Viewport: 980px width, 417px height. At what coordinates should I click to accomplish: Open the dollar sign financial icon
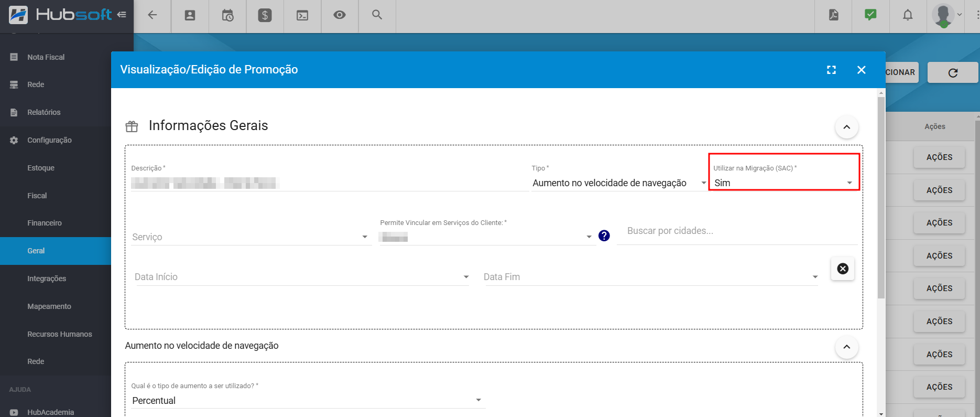(265, 15)
